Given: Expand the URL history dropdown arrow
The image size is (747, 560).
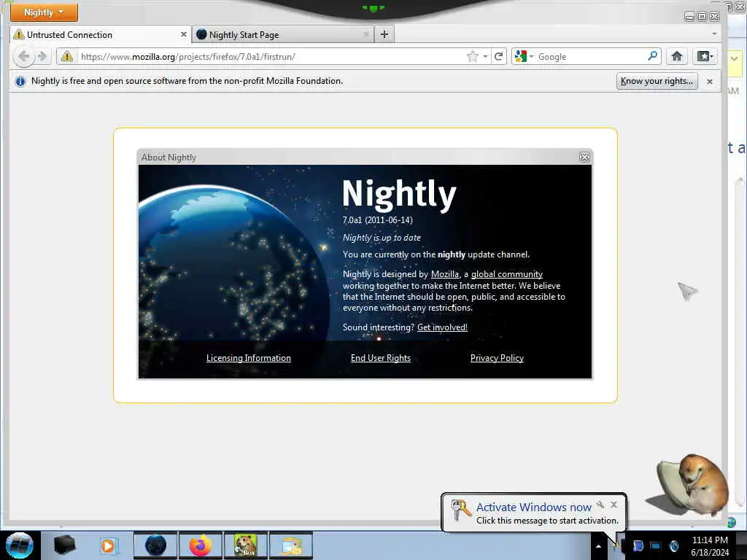Looking at the screenshot, I should [485, 57].
